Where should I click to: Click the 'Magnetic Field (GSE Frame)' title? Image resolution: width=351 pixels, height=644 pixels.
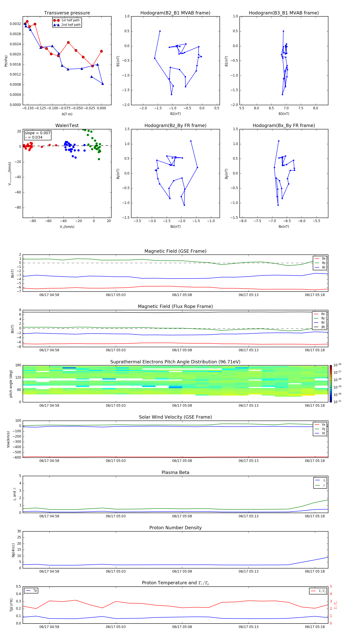pyautogui.click(x=175, y=251)
